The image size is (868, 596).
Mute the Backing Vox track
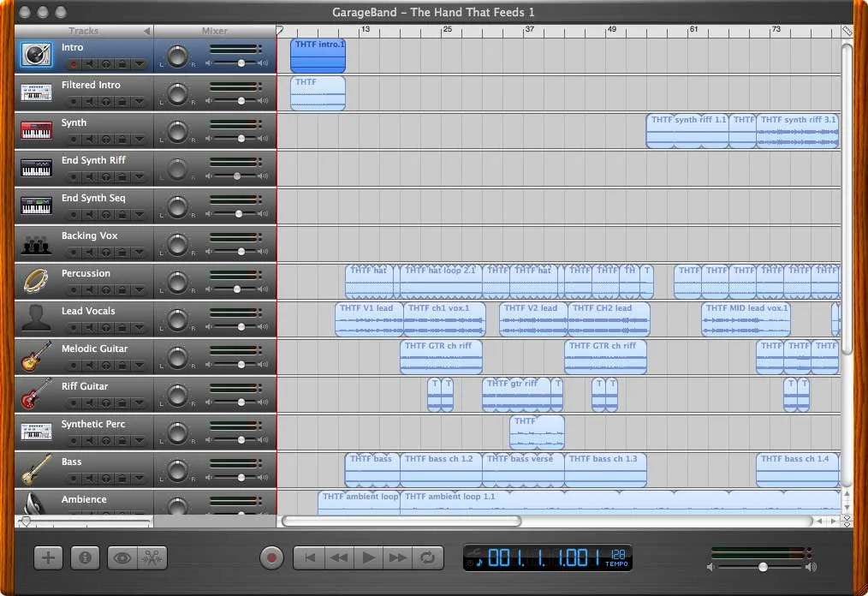(90, 252)
